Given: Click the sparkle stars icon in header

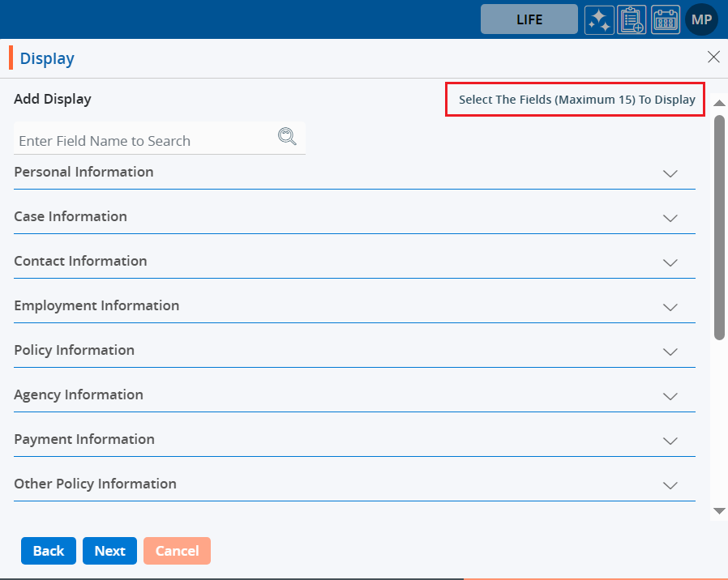Looking at the screenshot, I should (x=599, y=19).
